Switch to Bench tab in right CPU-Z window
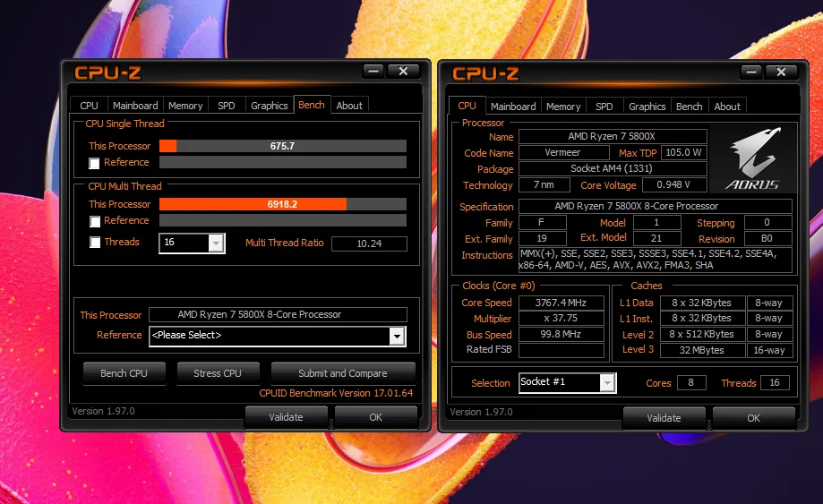This screenshot has width=823, height=504. click(690, 107)
